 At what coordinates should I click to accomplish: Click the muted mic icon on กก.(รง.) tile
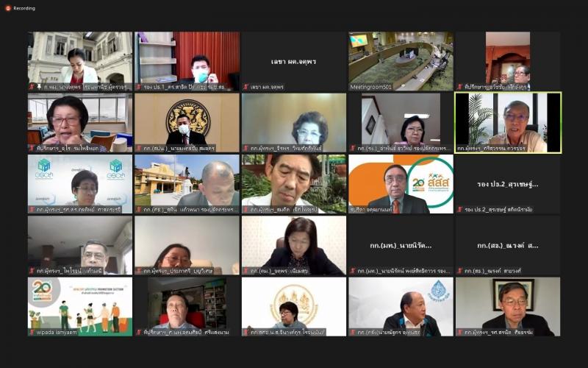pos(353,149)
